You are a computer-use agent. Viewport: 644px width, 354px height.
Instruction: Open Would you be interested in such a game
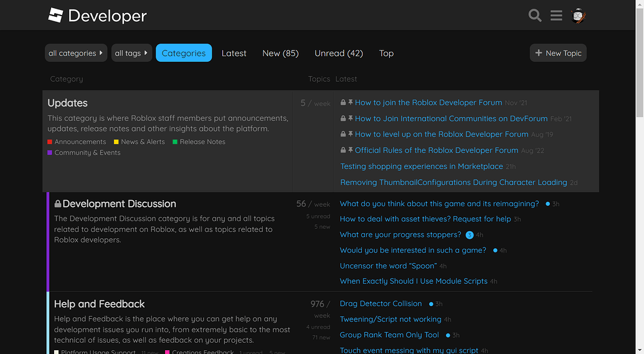point(413,250)
